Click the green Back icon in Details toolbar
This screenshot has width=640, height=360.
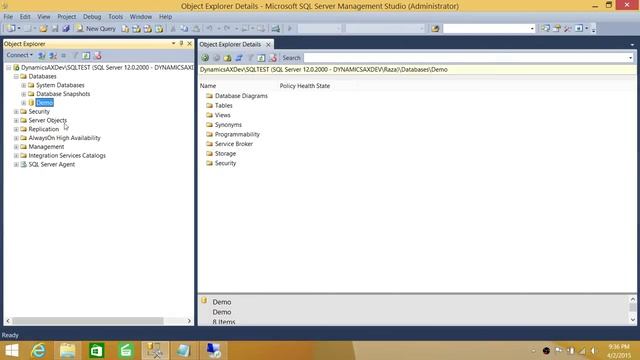point(205,58)
